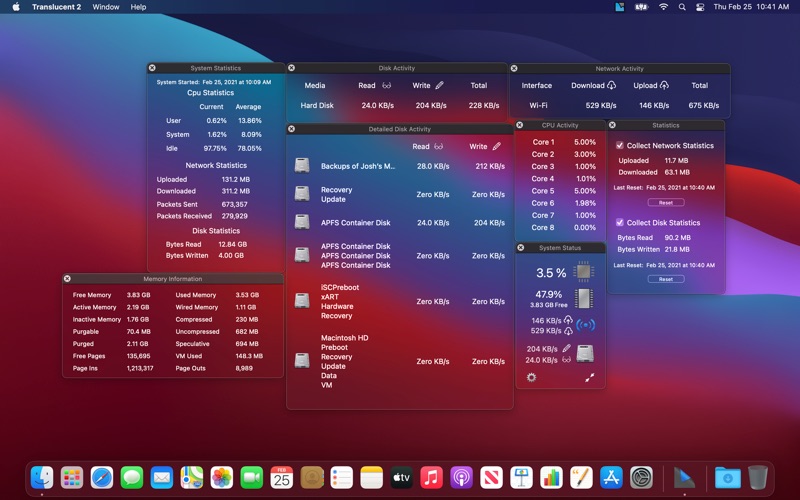Click the glasses icon in Detailed Disk Activity header
The height and width of the screenshot is (500, 800).
[x=438, y=146]
